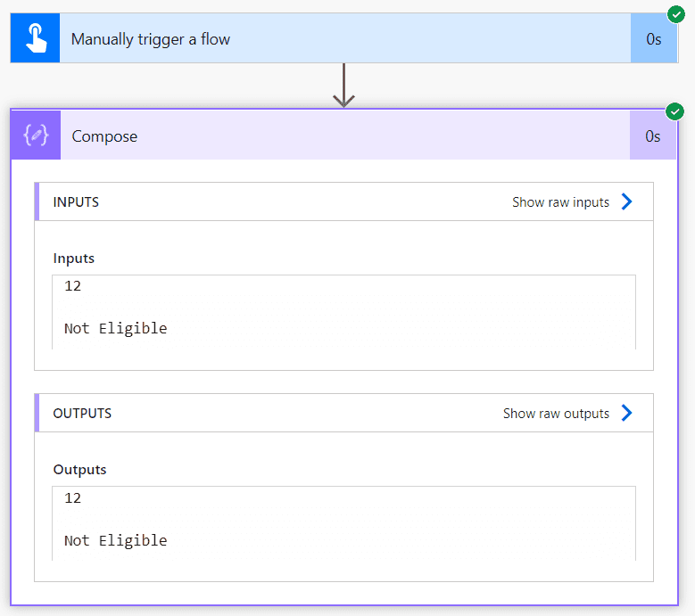Click the bold Inputs field label
Screen dimensions: 695x616
(x=73, y=259)
